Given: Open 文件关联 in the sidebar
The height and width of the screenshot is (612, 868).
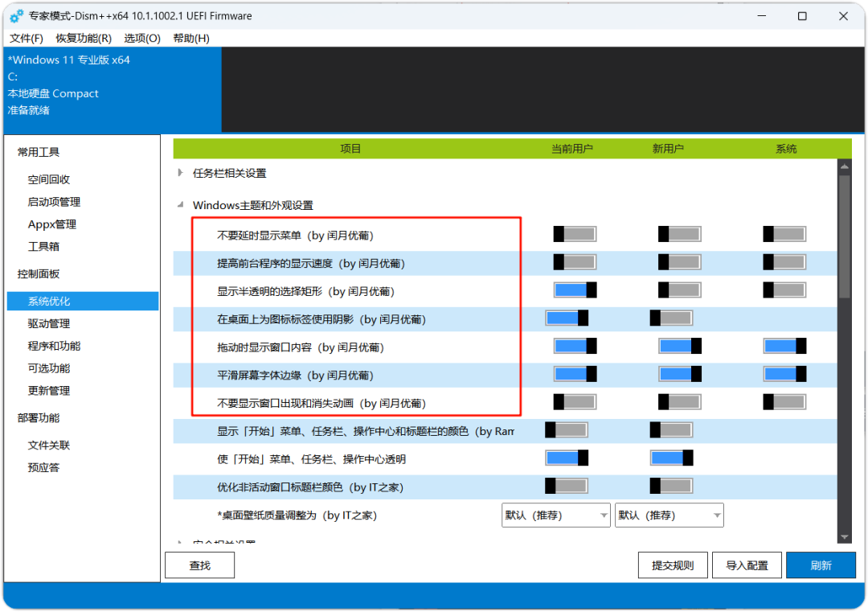Looking at the screenshot, I should click(49, 446).
